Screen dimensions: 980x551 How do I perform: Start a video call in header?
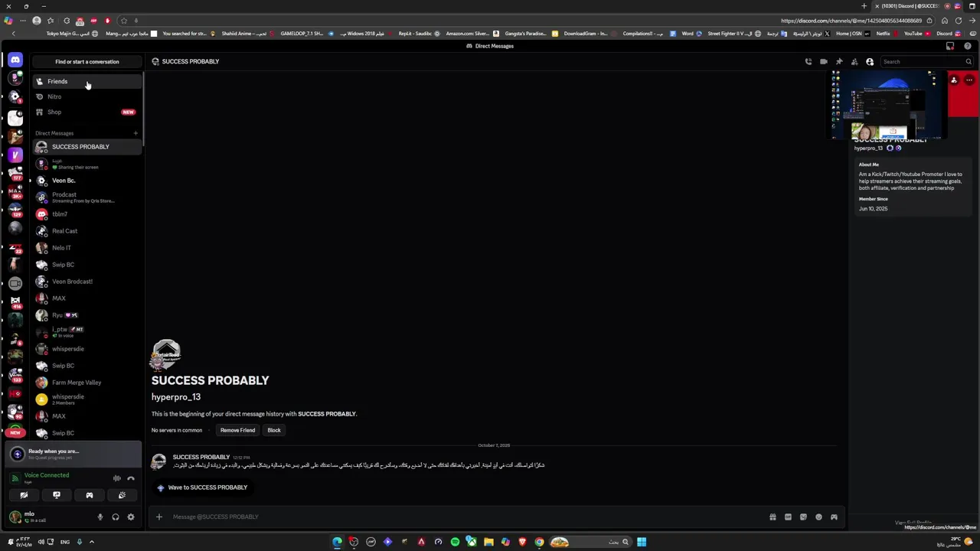coord(824,61)
